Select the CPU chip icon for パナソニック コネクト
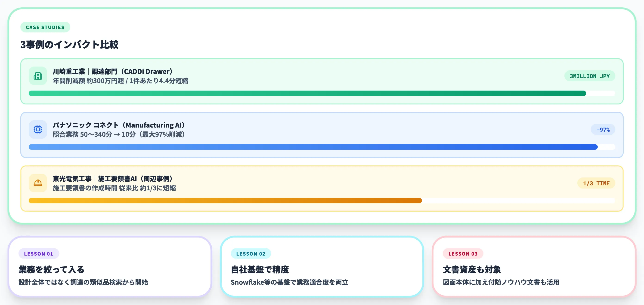 38,129
